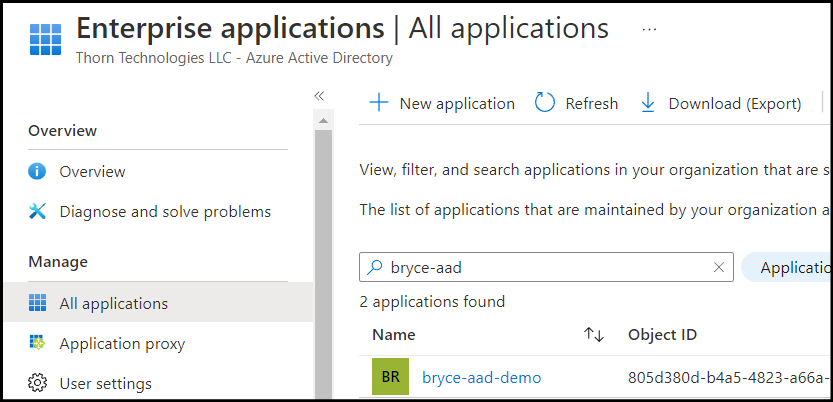
Task: Click New application
Action: pyautogui.click(x=457, y=103)
